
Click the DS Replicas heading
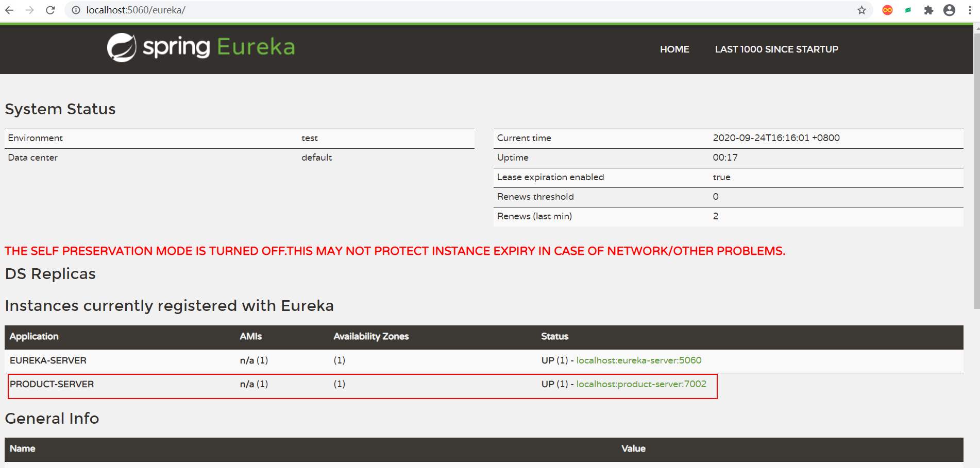[50, 274]
